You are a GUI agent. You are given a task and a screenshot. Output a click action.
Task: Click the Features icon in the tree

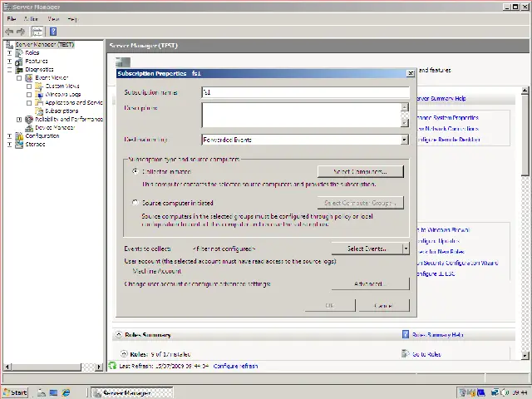click(19, 62)
